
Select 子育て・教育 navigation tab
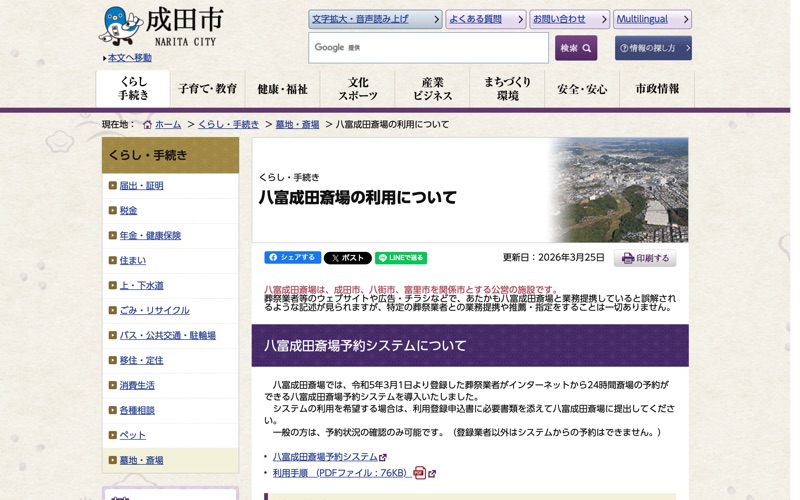pos(208,89)
